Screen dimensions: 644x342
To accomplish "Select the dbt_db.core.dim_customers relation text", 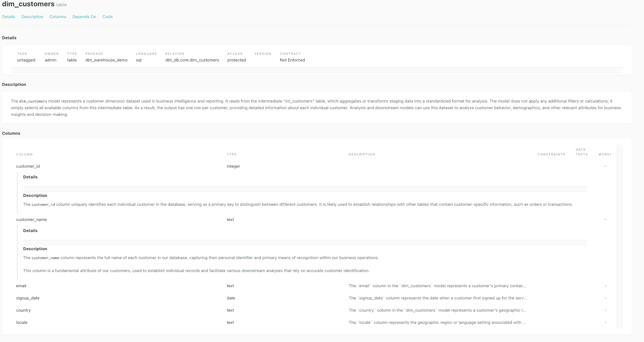I will point(192,60).
